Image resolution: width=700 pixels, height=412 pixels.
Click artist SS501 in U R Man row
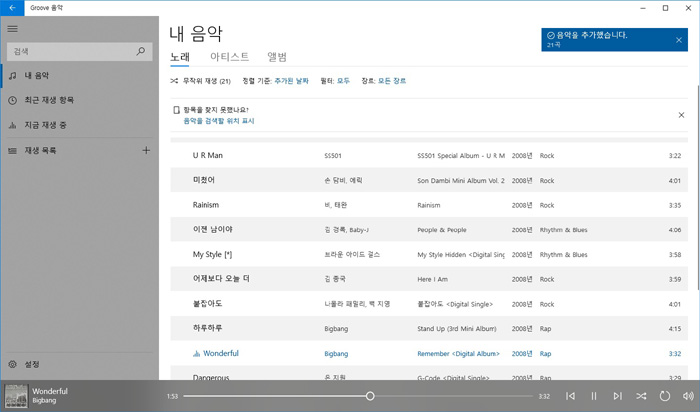pos(333,156)
